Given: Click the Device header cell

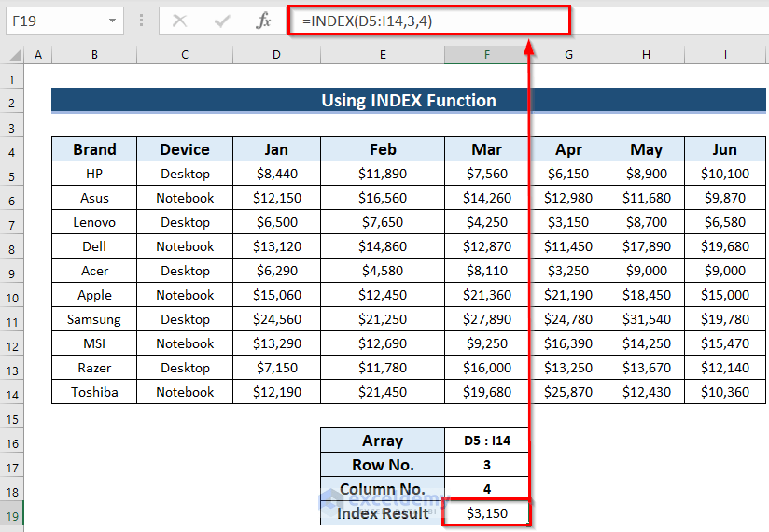Looking at the screenshot, I should 185,149.
